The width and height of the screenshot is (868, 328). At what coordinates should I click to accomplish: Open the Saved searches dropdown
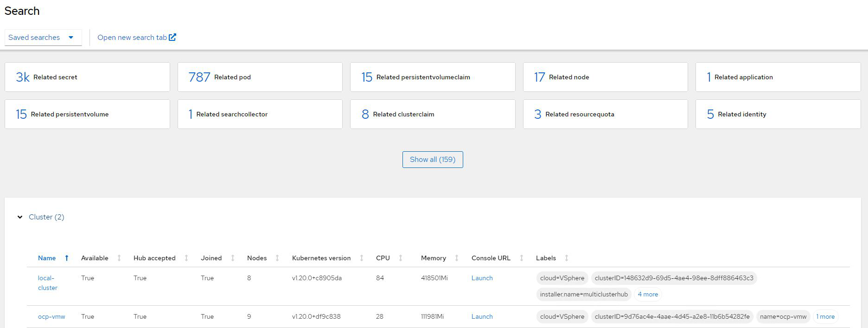(x=43, y=38)
